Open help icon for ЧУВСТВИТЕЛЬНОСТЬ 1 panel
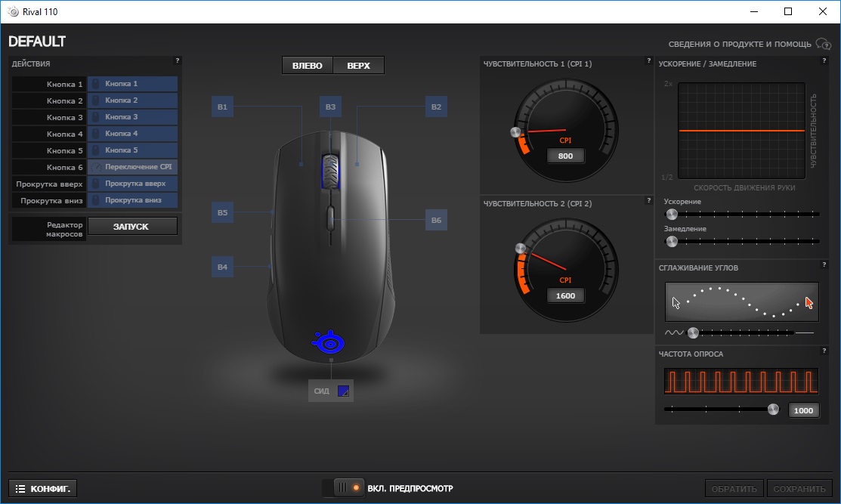The image size is (841, 504). [648, 60]
